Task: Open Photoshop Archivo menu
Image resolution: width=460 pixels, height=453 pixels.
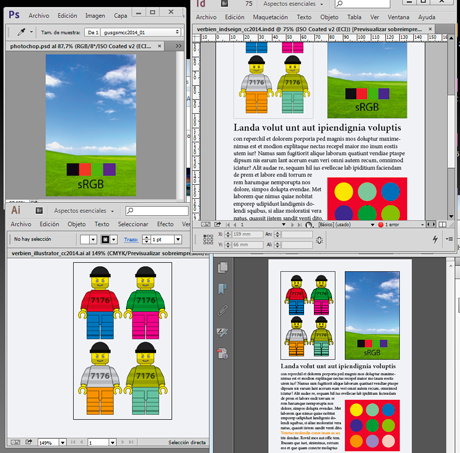Action: 39,15
